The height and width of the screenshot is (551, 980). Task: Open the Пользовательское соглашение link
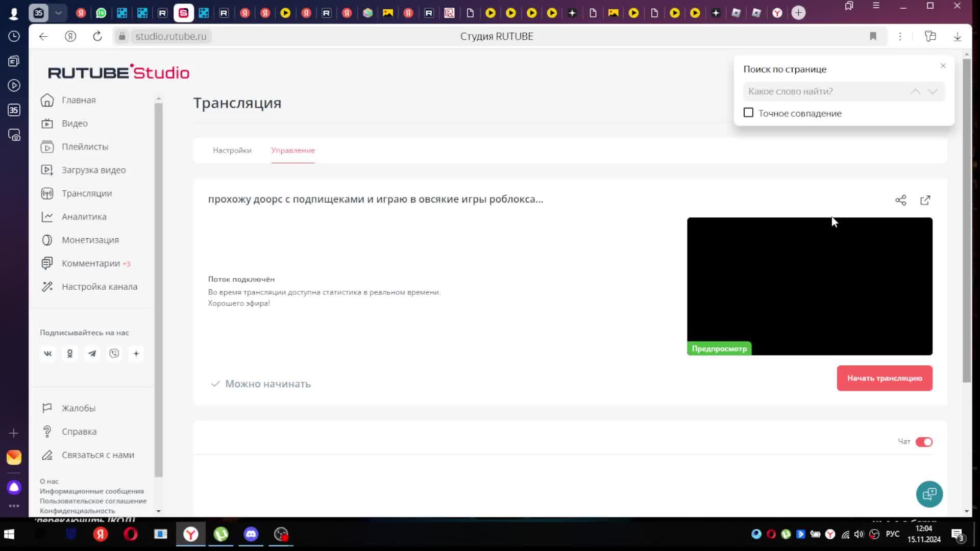pos(93,501)
